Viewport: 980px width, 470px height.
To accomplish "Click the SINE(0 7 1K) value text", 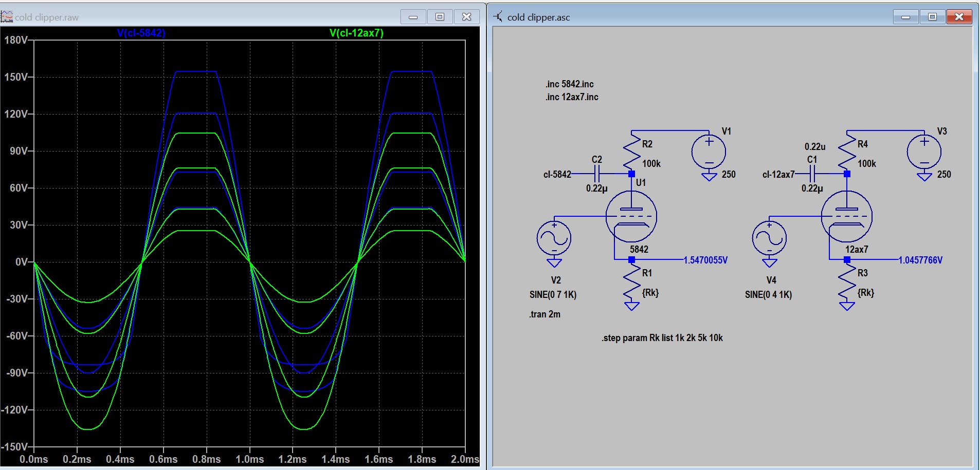I will pyautogui.click(x=553, y=295).
